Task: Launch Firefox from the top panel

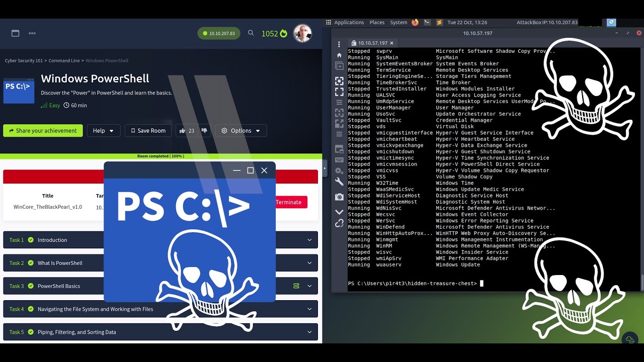Action: coord(415,22)
